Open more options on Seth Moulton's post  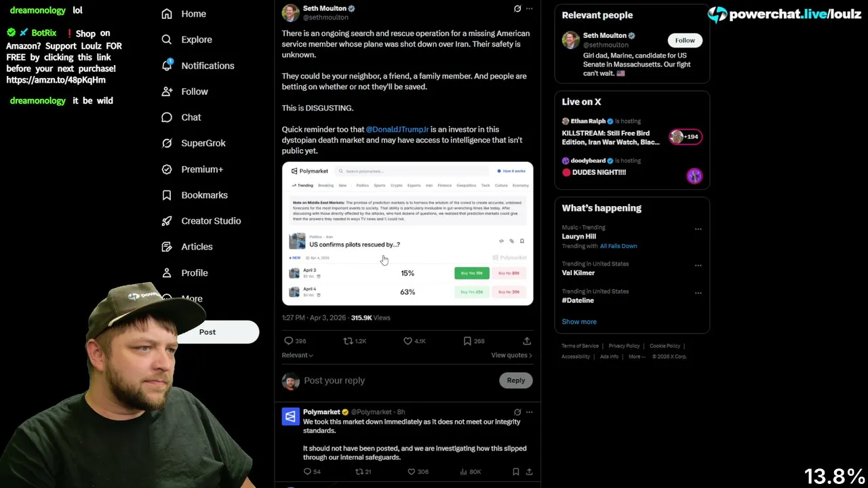530,9
